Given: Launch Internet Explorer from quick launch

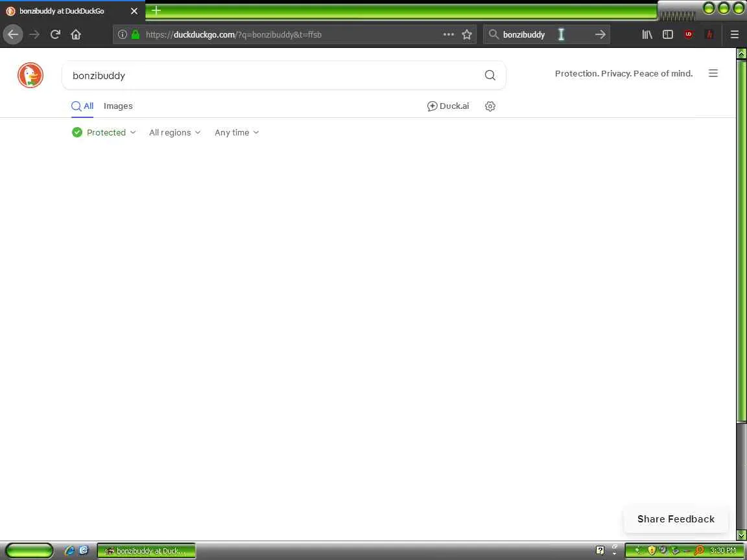Looking at the screenshot, I should [69, 550].
